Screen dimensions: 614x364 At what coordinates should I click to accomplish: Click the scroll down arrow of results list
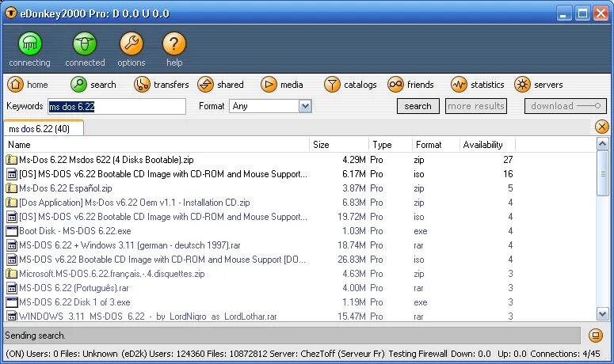[x=602, y=313]
